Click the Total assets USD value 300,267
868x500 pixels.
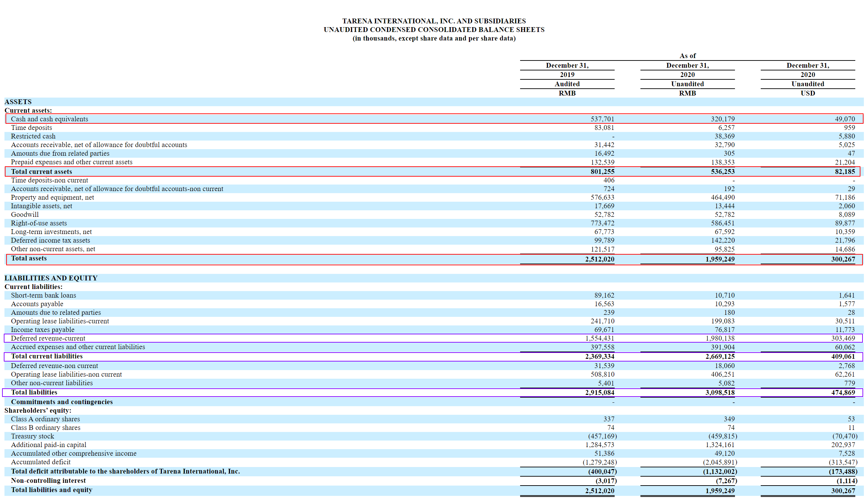point(843,259)
